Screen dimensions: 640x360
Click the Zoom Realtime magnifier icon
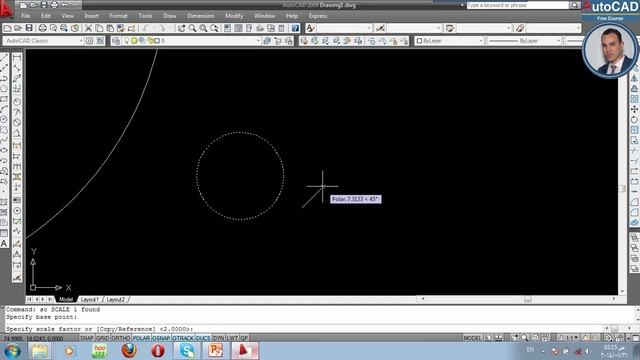192,28
